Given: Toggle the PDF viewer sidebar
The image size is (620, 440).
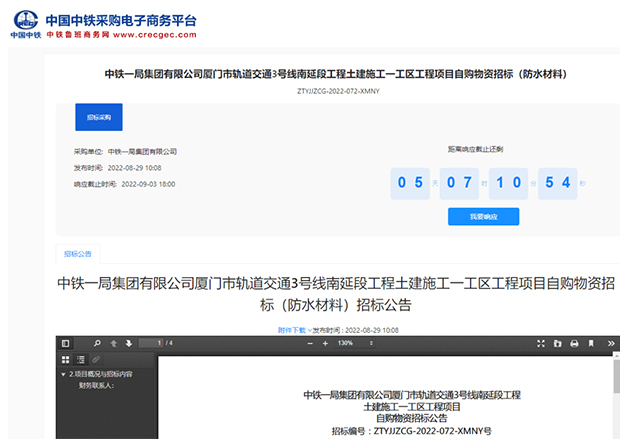Looking at the screenshot, I should point(66,343).
